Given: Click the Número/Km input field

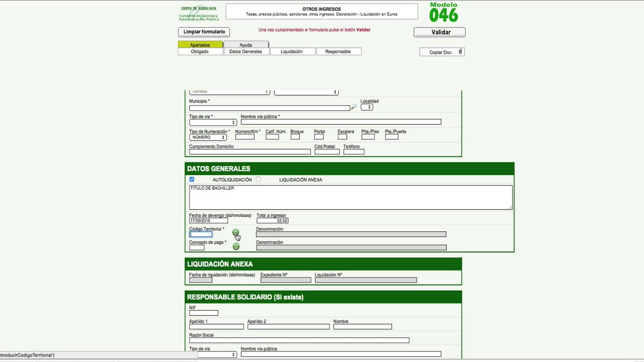Looking at the screenshot, I should [245, 137].
